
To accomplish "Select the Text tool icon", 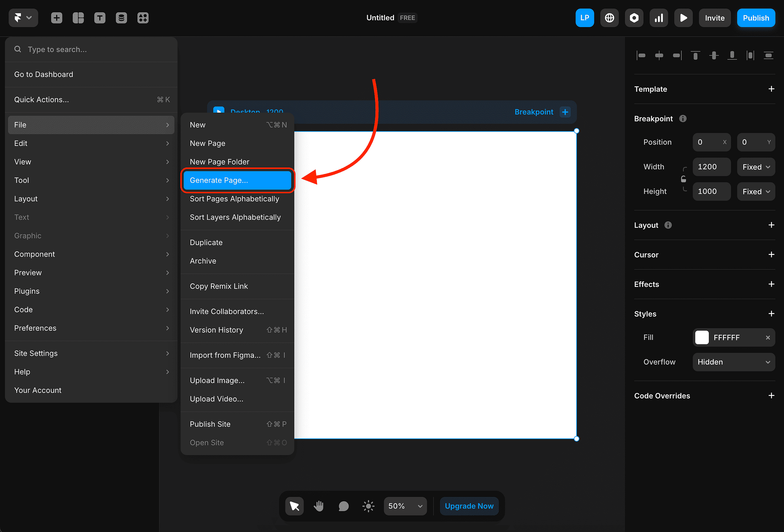I will (100, 18).
